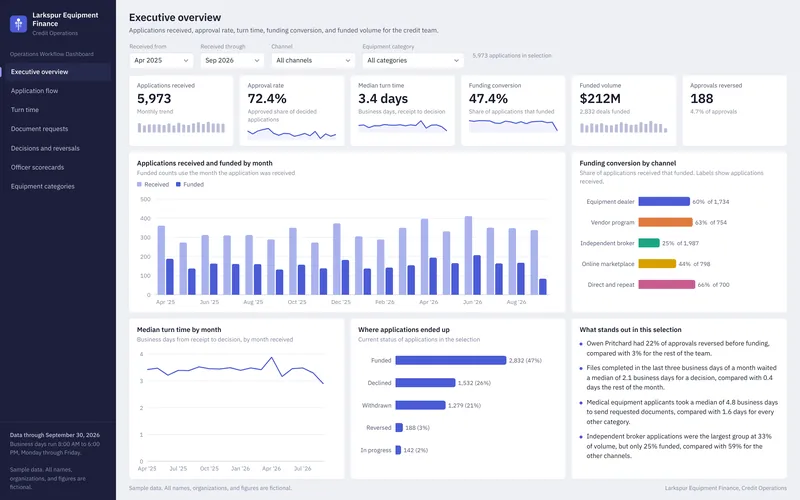Click the Equipment dealer conversion bar
The image size is (800, 500).
(x=664, y=202)
